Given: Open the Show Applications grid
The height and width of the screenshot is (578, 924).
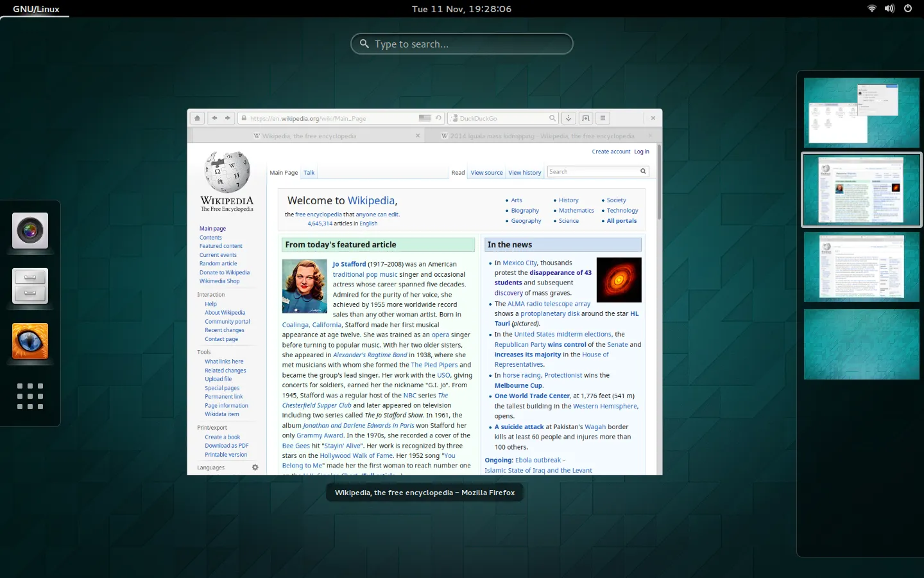Looking at the screenshot, I should pyautogui.click(x=30, y=396).
